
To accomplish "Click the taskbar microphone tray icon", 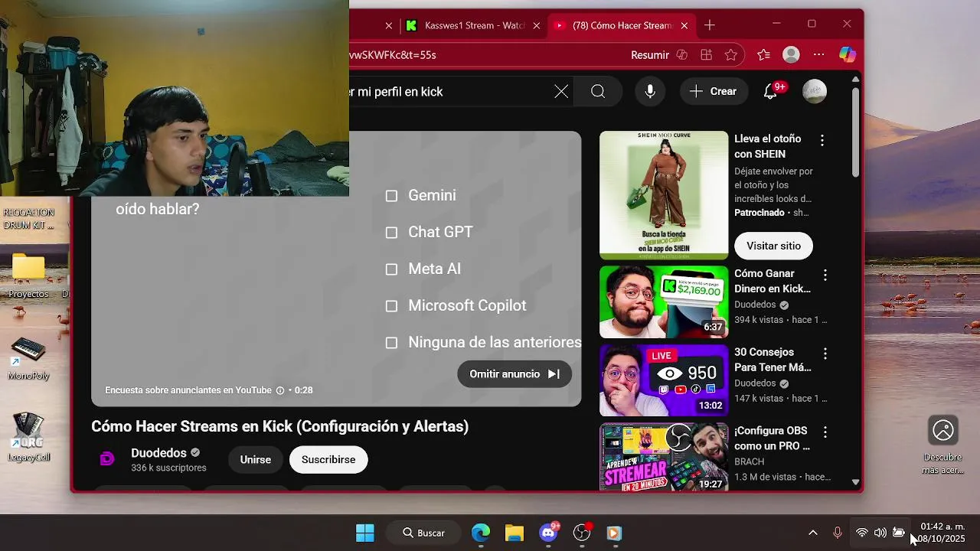I will 838,533.
